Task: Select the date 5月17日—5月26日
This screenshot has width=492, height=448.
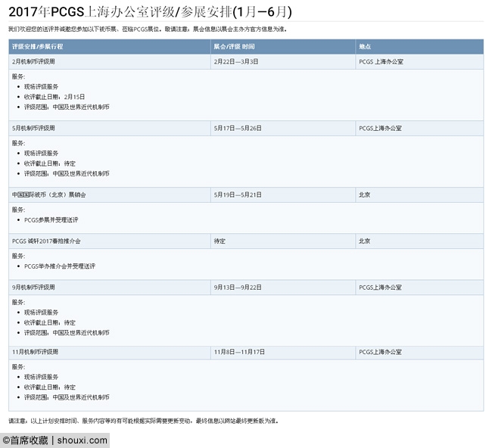Action: pos(238,128)
